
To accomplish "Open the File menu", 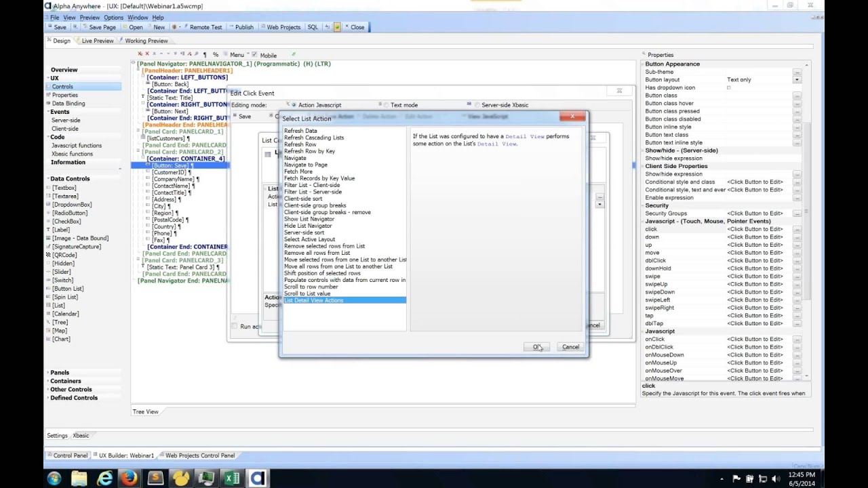I will tap(54, 18).
